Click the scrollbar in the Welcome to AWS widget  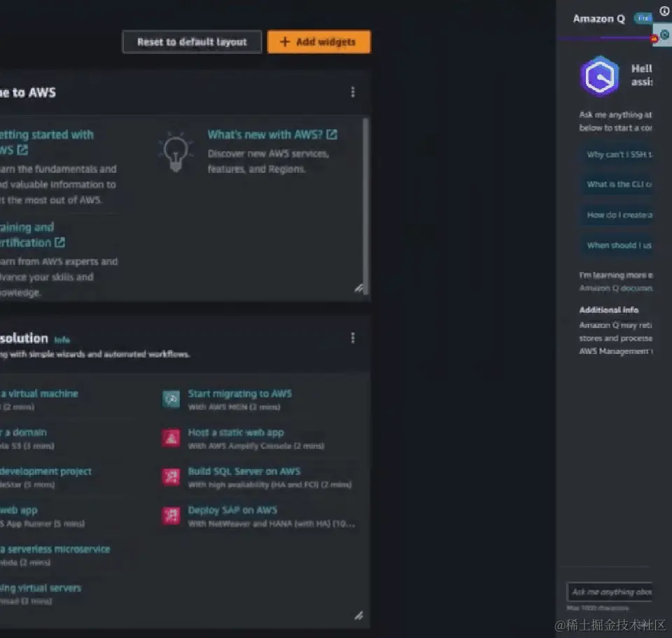(365, 206)
